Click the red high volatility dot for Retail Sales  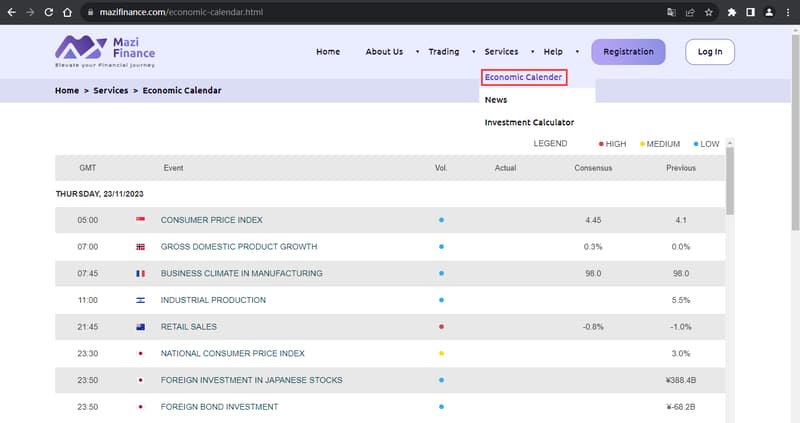click(x=441, y=327)
